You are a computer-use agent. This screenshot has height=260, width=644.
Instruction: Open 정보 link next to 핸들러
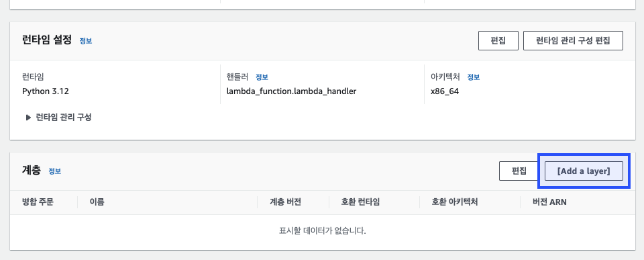point(262,77)
